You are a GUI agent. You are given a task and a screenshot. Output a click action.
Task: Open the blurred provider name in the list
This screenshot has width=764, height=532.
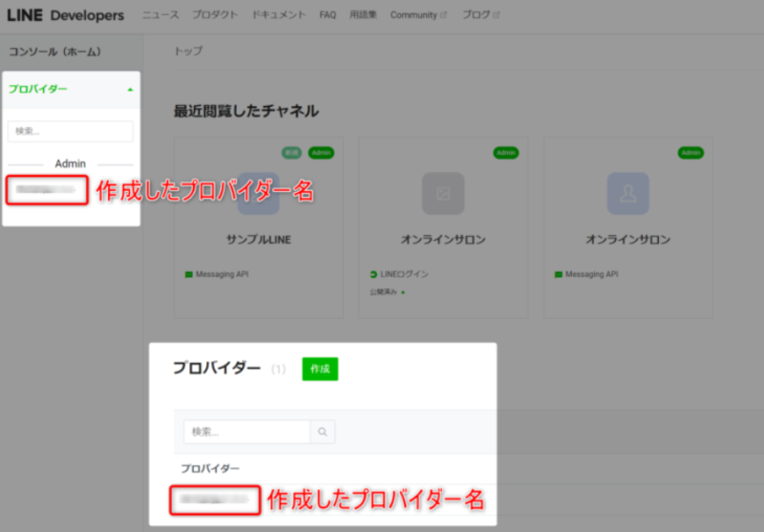coord(215,500)
